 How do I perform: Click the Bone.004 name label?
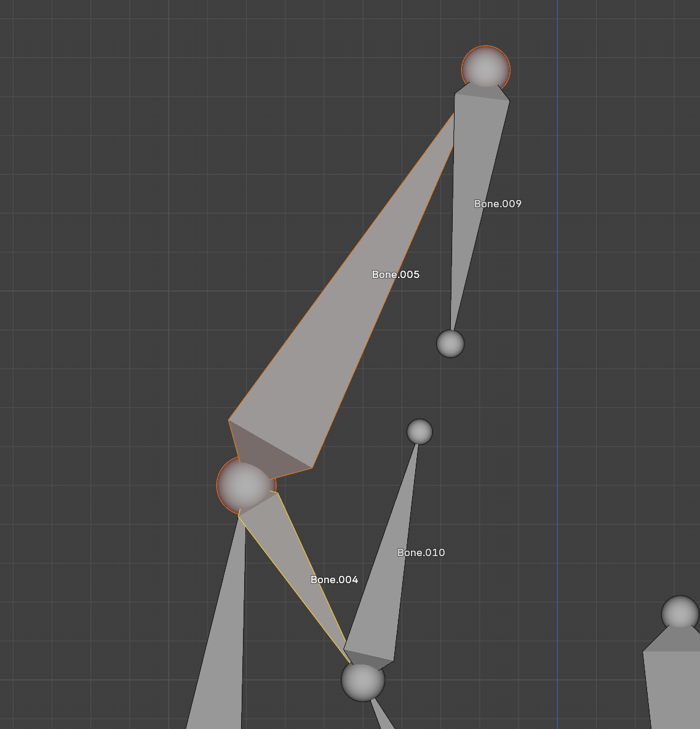pyautogui.click(x=334, y=580)
